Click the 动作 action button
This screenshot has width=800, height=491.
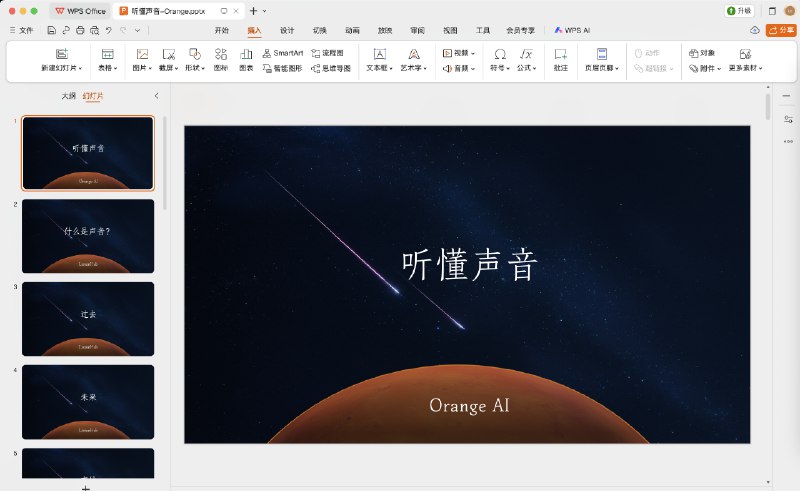coord(647,53)
